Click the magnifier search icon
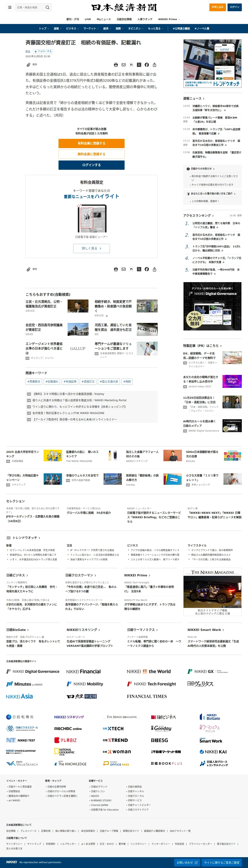The width and height of the screenshot is (248, 868). point(48,7)
